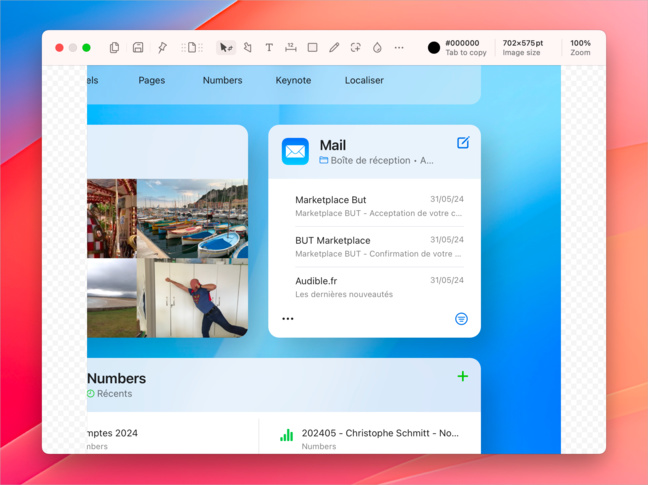Click the 702×575pt Image size label
Screen dimensions: 648x485
(522, 48)
